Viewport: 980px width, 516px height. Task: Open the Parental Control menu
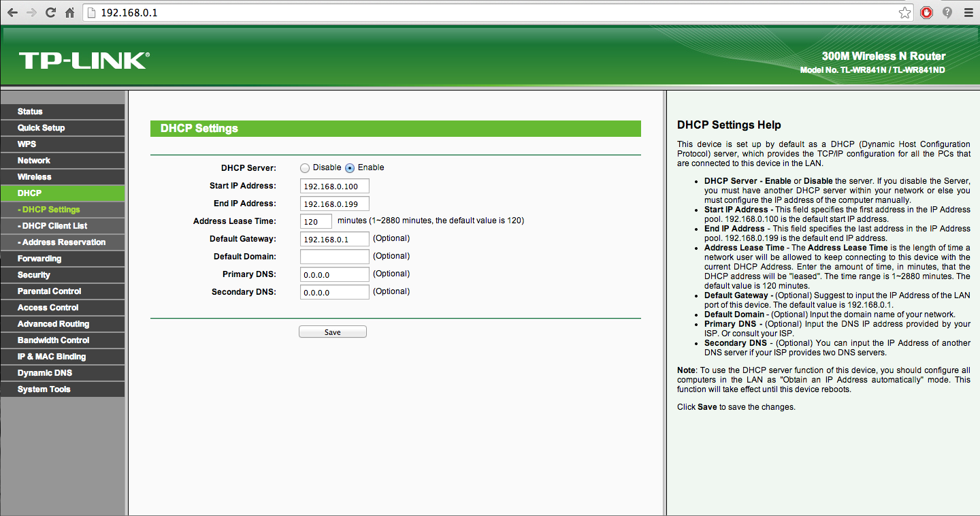tap(63, 291)
